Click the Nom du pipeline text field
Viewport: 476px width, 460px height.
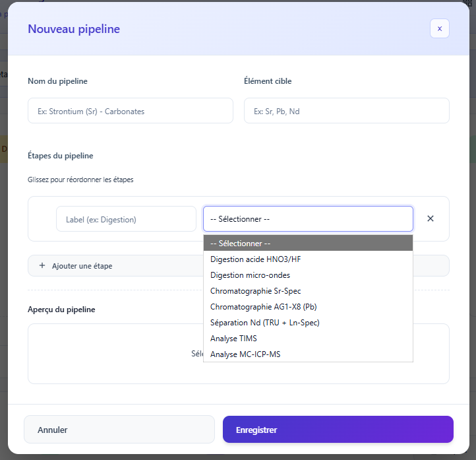click(130, 111)
